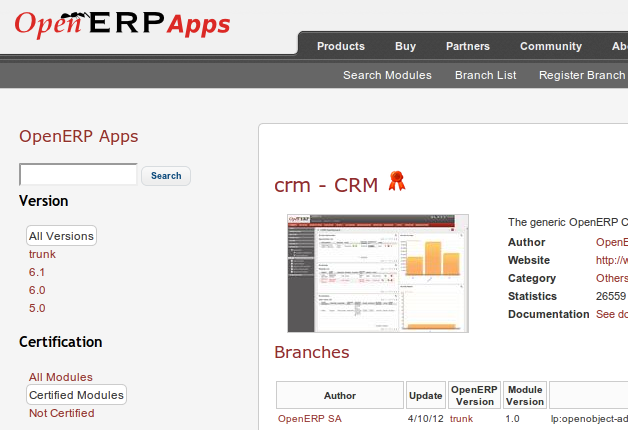Select the Certified Modules filter

[x=76, y=395]
